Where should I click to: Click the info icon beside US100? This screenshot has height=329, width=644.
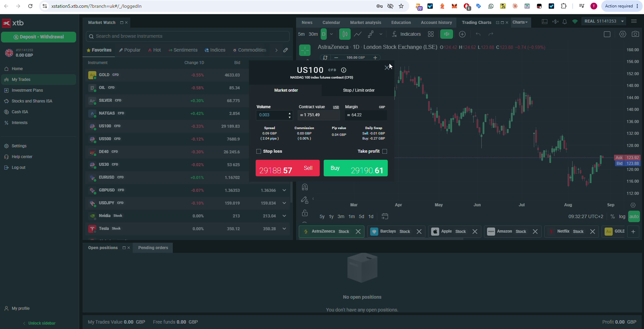click(x=344, y=70)
